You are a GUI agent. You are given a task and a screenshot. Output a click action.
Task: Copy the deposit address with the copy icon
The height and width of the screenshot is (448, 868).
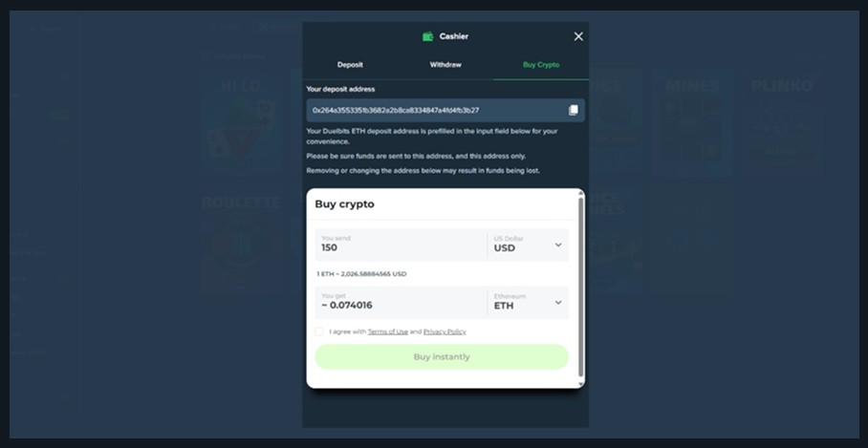point(573,110)
